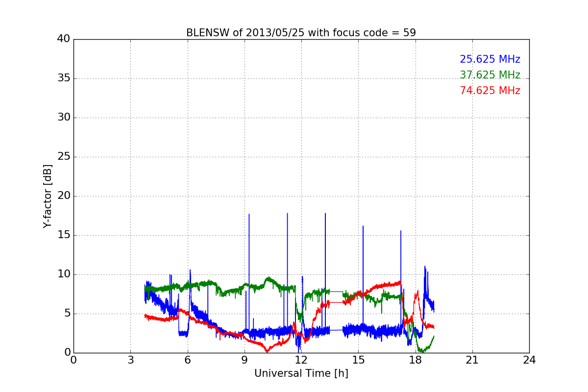This screenshot has width=588, height=392.
Task: Click the 10 tick on Y-axis
Action: tap(64, 274)
